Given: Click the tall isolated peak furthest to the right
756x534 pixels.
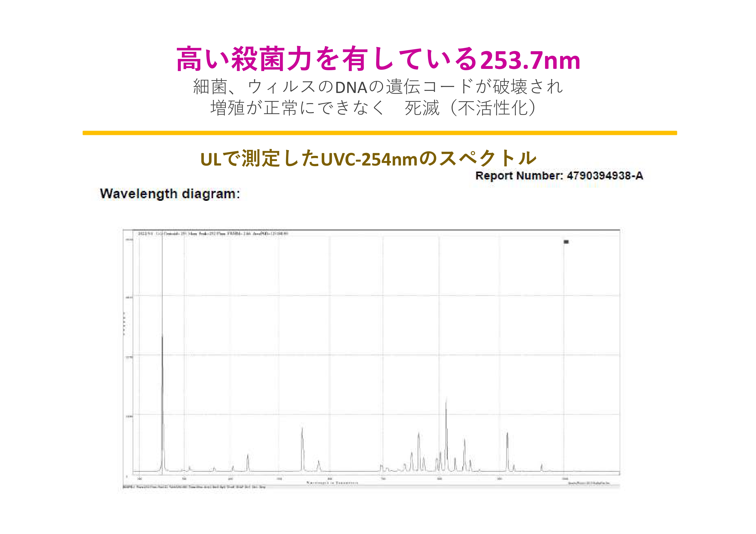Looking at the screenshot, I should pyautogui.click(x=507, y=447).
